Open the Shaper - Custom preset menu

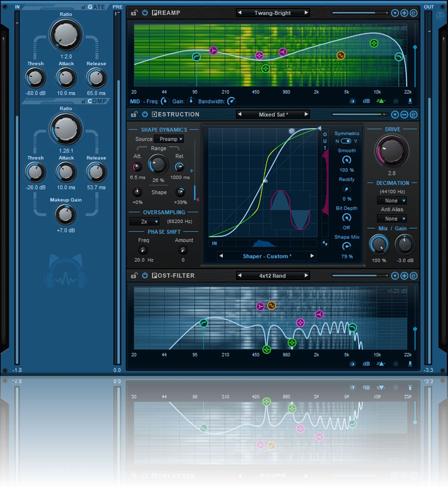coord(267,256)
